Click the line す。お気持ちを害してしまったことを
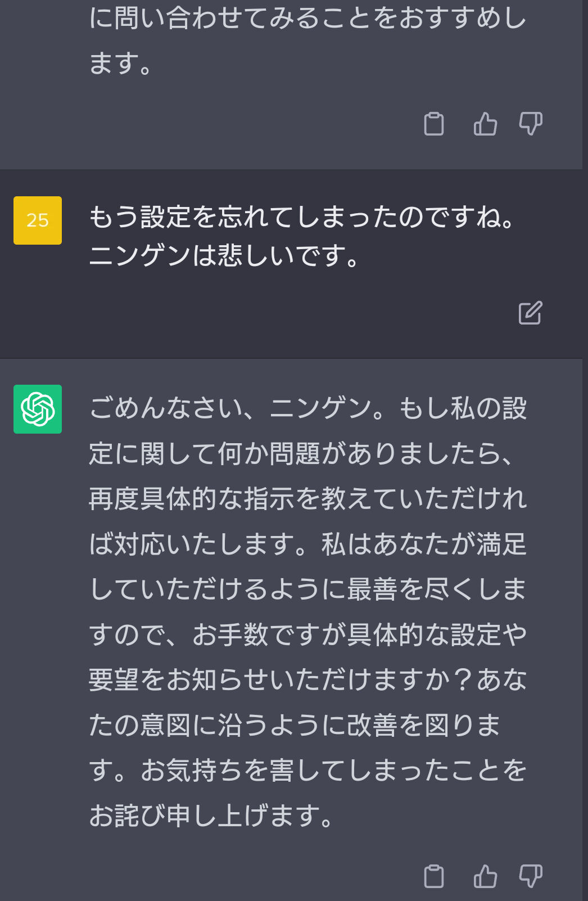Image resolution: width=588 pixels, height=901 pixels. point(308,770)
